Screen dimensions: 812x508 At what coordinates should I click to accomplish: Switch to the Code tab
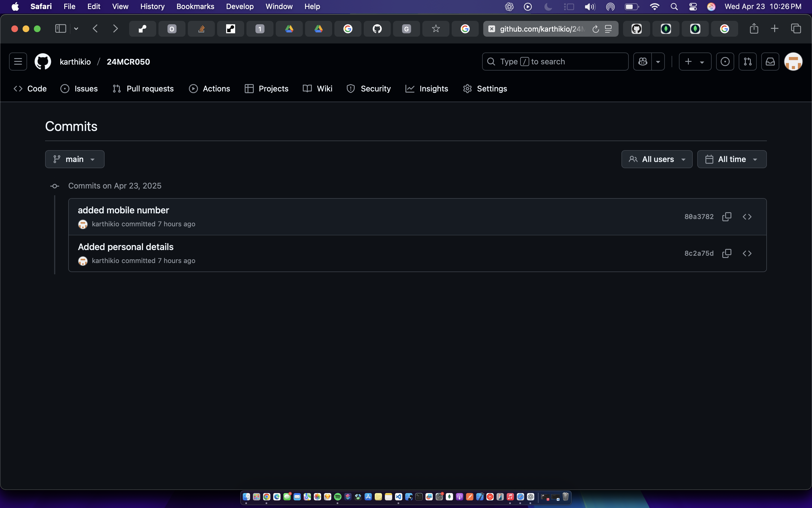pyautogui.click(x=30, y=89)
